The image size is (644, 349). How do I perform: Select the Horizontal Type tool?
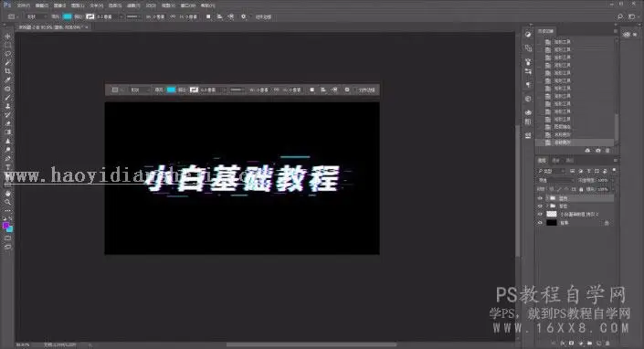[8, 167]
